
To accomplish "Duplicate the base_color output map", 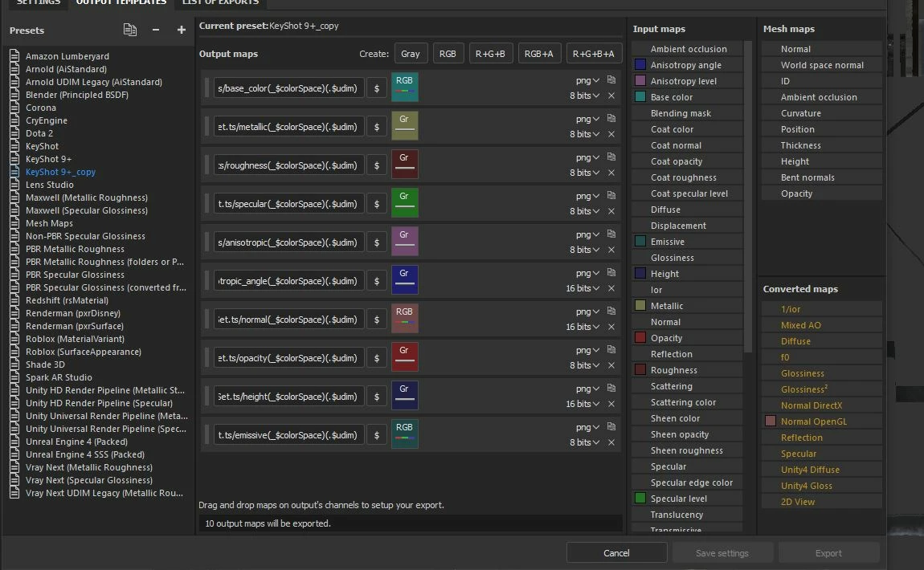I will click(x=611, y=79).
